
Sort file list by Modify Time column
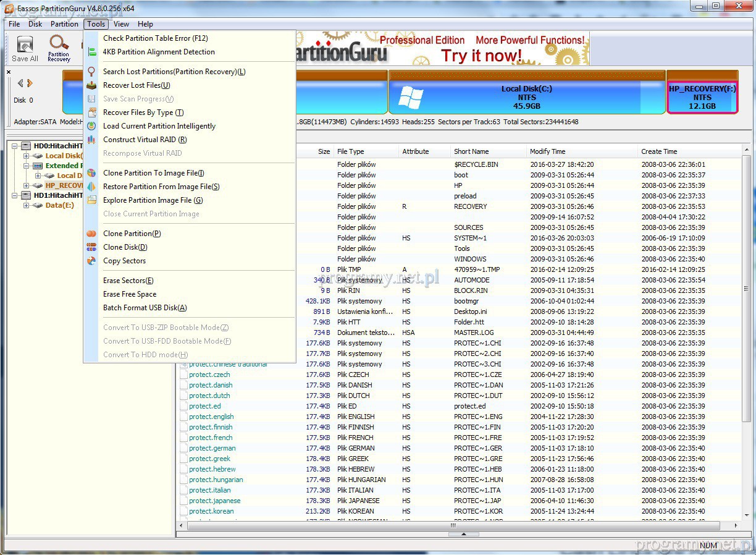point(547,151)
